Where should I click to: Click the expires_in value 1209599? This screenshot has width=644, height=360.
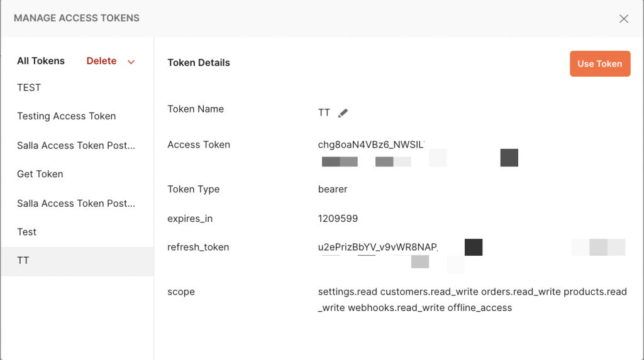pyautogui.click(x=338, y=219)
